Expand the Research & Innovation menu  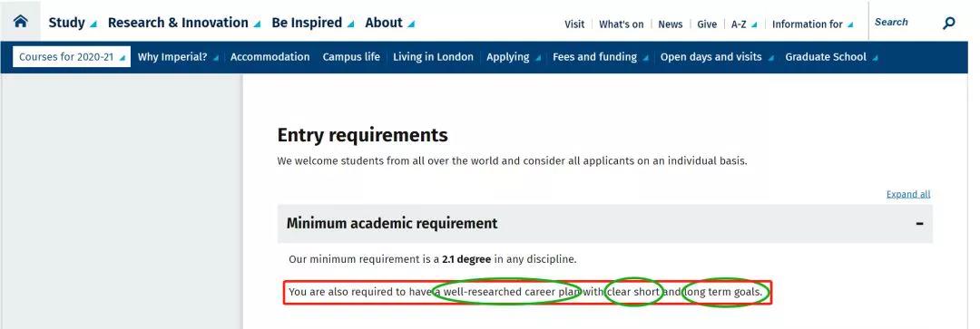[183, 23]
